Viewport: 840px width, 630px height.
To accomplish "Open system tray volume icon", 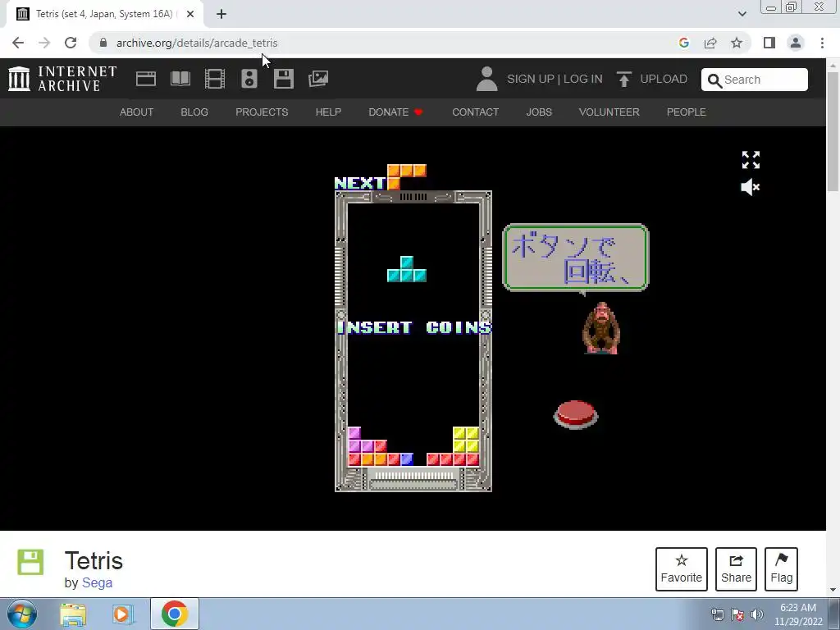I will 757,614.
